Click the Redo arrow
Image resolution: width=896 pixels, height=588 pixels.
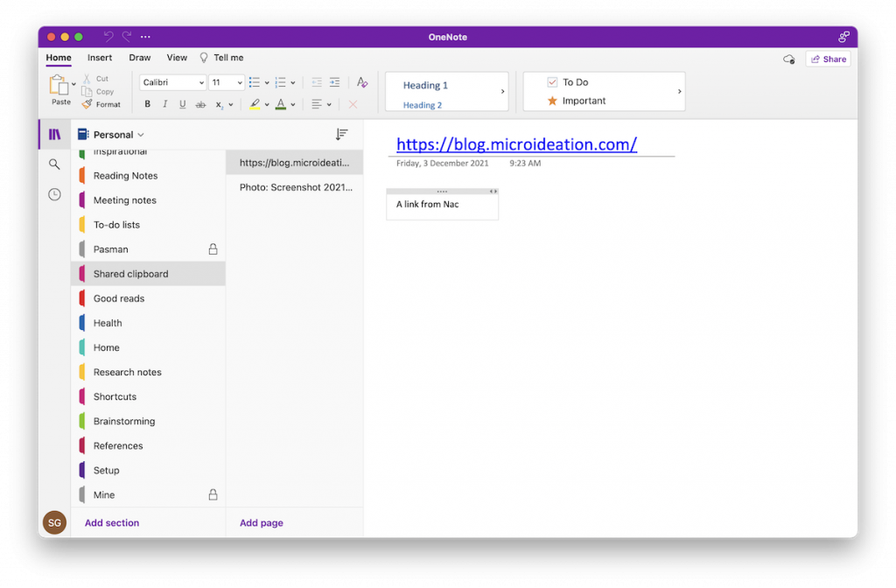[x=127, y=37]
